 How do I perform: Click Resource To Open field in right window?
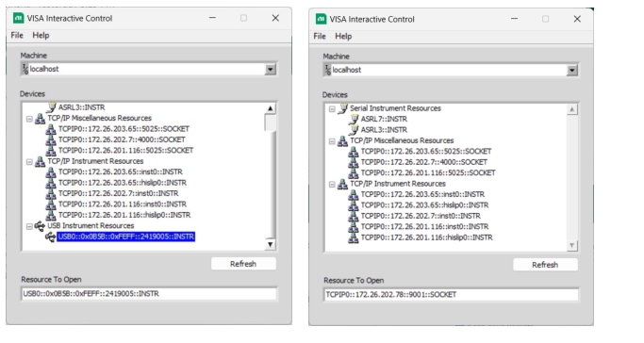(x=452, y=295)
